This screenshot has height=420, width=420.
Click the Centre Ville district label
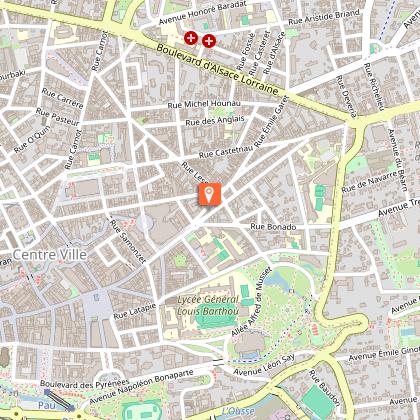(x=50, y=255)
